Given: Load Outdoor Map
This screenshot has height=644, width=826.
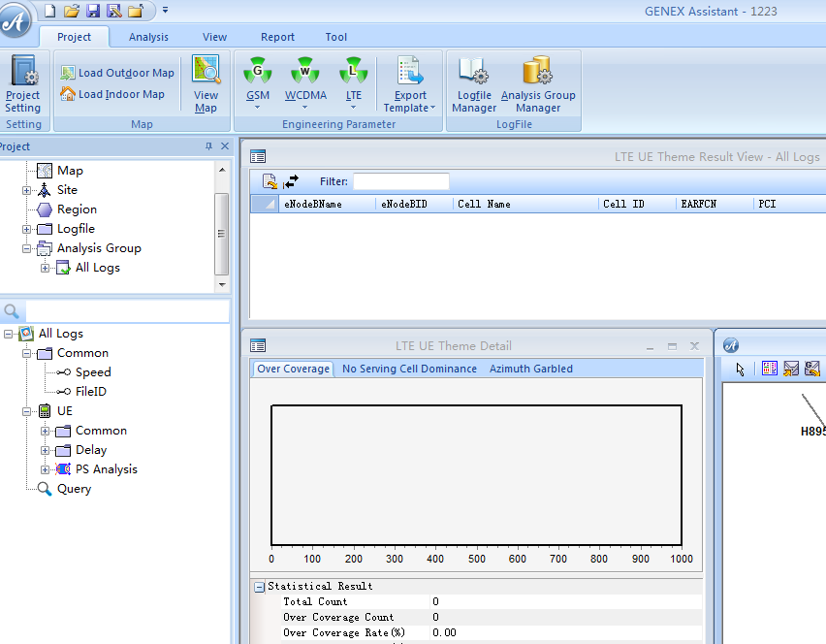Looking at the screenshot, I should pyautogui.click(x=117, y=73).
